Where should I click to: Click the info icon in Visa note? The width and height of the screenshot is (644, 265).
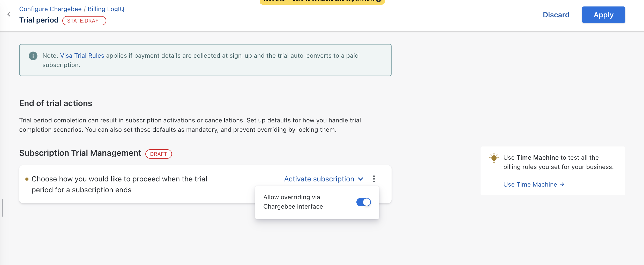pos(33,56)
